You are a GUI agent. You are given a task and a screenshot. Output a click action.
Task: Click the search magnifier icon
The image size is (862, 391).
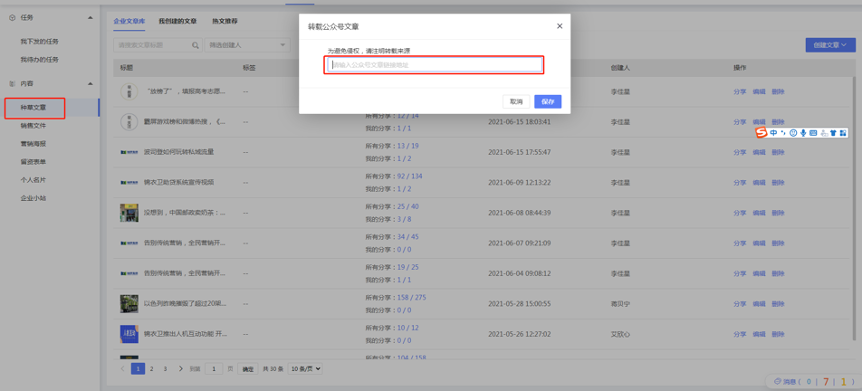tap(195, 45)
